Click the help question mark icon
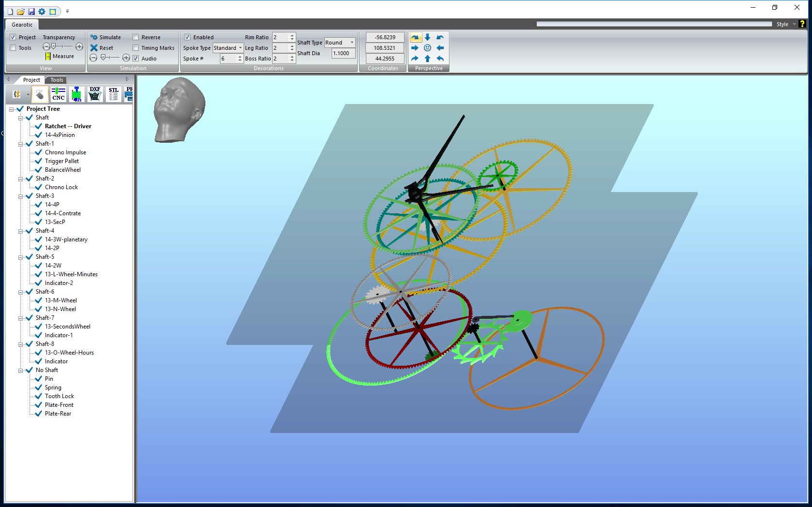This screenshot has height=507, width=812. [802, 24]
